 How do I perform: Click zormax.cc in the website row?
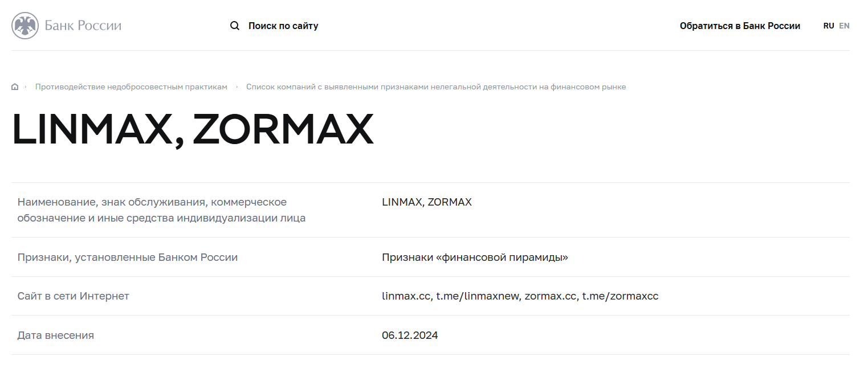[x=551, y=296]
